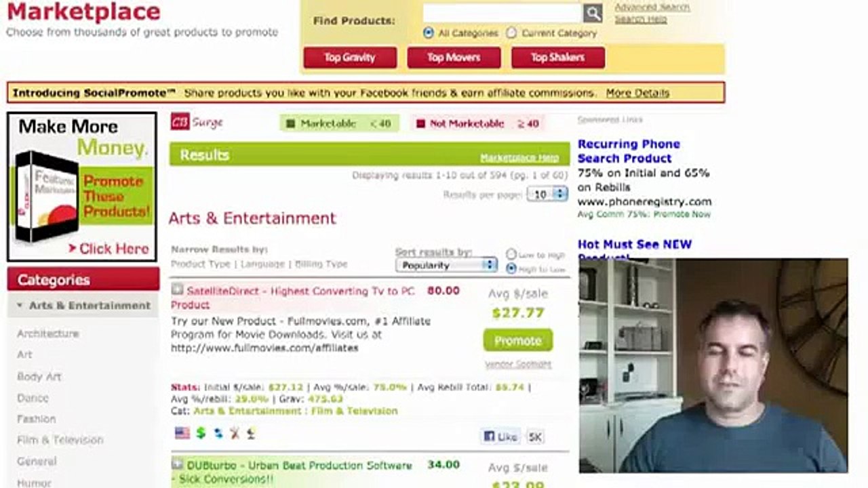868x488 pixels.
Task: Click the Grav 475.63 stat value
Action: [326, 399]
